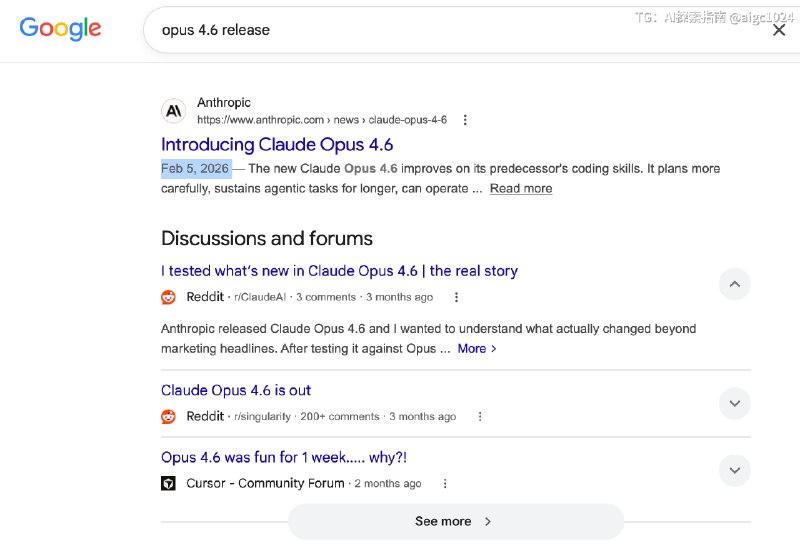Open the three-dot menu on the r/ClaudeAI row
The width and height of the screenshot is (800, 560).
tap(456, 297)
